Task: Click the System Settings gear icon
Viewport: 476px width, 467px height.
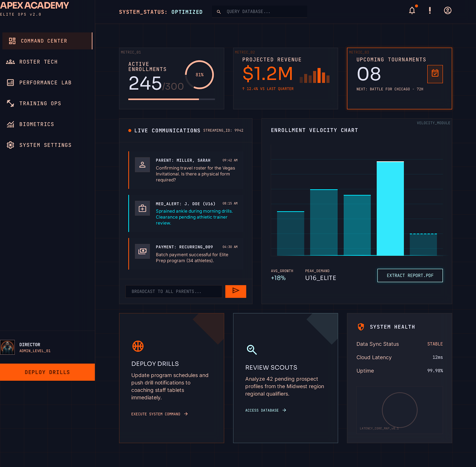Action: (10, 145)
